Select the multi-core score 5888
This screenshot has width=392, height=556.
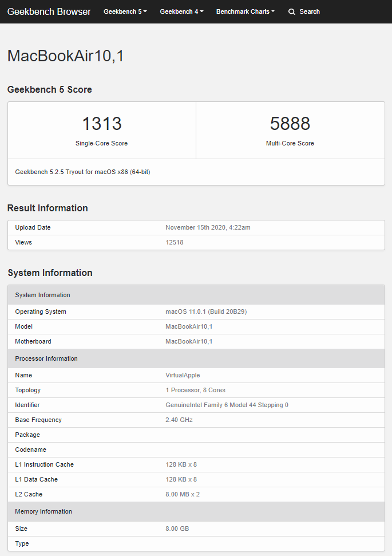click(x=290, y=124)
